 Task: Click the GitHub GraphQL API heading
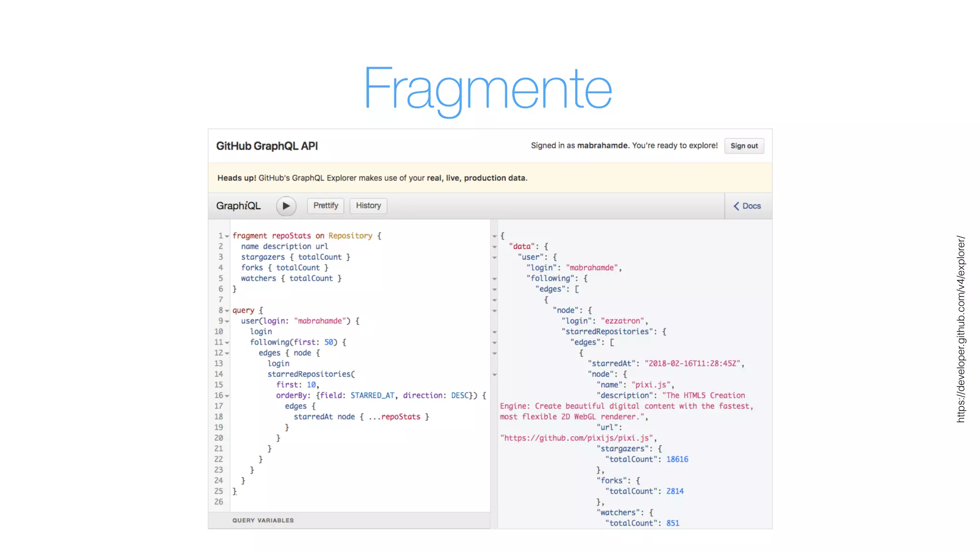tap(267, 146)
